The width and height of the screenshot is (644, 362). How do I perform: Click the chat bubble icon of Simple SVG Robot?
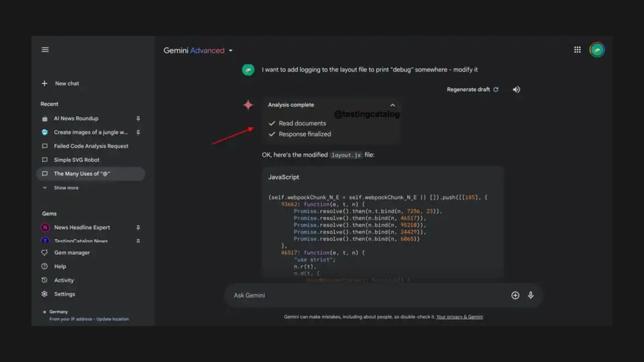point(45,160)
